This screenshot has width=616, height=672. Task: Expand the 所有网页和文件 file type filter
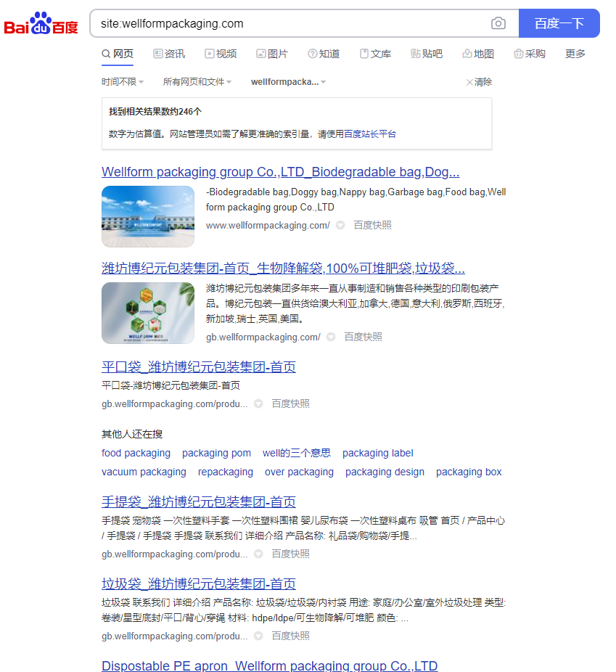coord(197,82)
